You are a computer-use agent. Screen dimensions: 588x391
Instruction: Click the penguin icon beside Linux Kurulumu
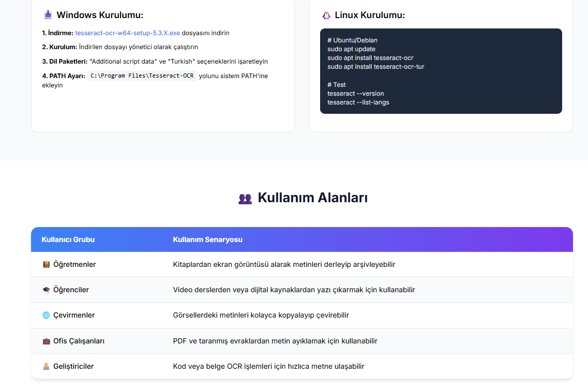tap(326, 15)
